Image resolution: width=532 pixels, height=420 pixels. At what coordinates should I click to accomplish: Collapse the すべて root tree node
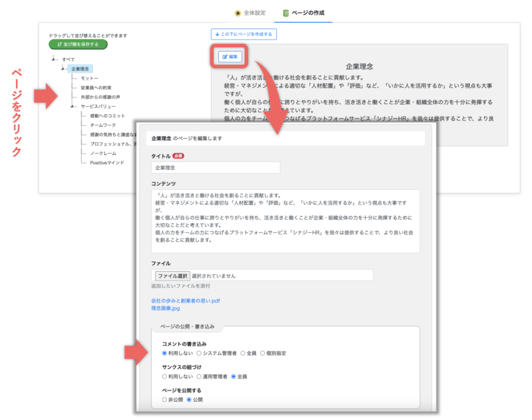[55, 60]
